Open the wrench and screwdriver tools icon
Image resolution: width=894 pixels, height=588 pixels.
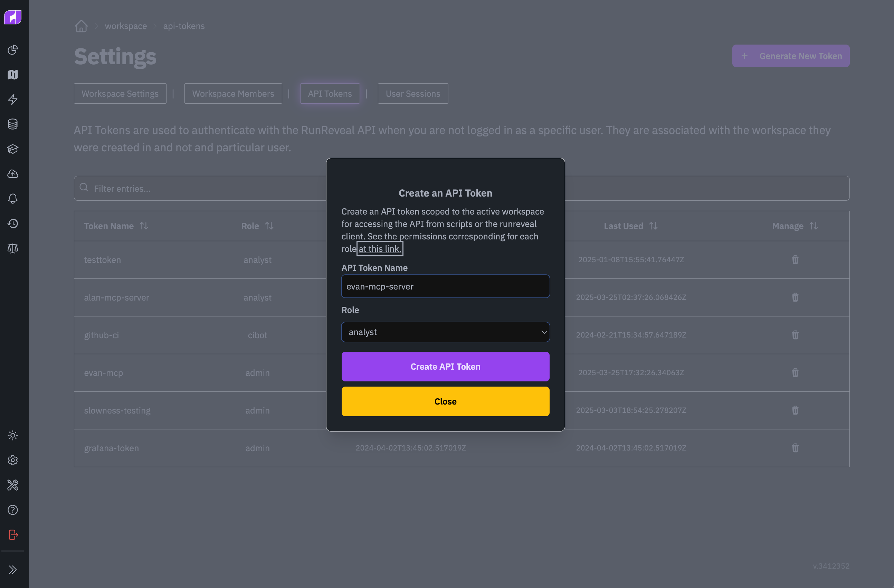click(x=13, y=485)
